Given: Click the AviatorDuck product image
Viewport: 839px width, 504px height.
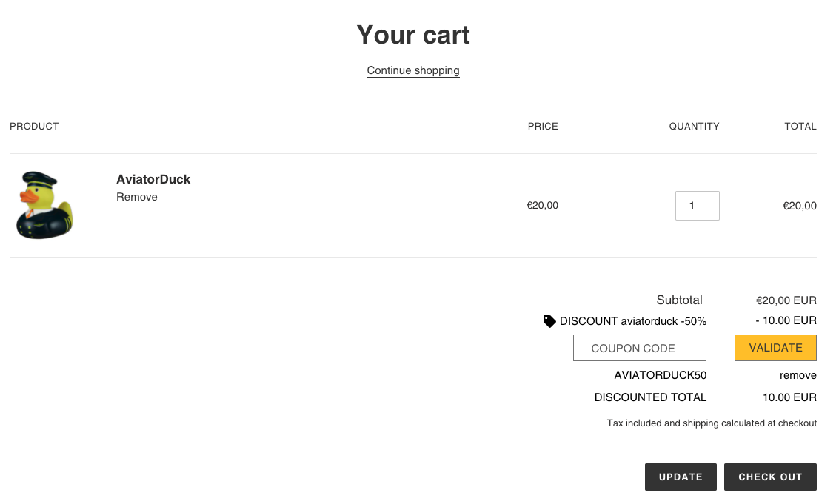Looking at the screenshot, I should (x=44, y=205).
